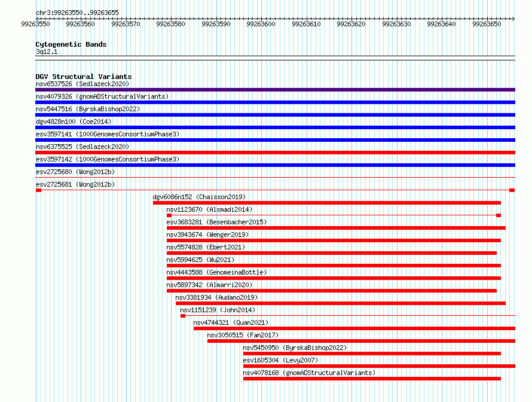Select the red esv3683281 feature bar
This screenshot has height=402, width=532.
tap(336, 228)
